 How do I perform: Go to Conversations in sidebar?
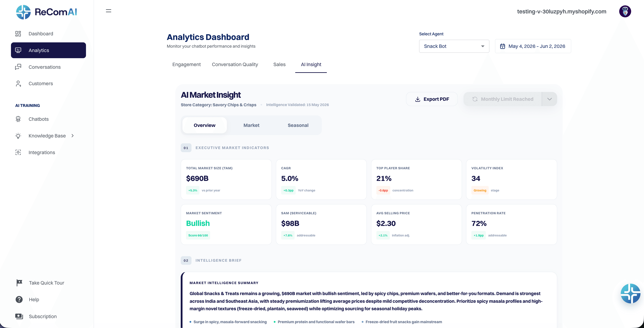click(x=48, y=67)
